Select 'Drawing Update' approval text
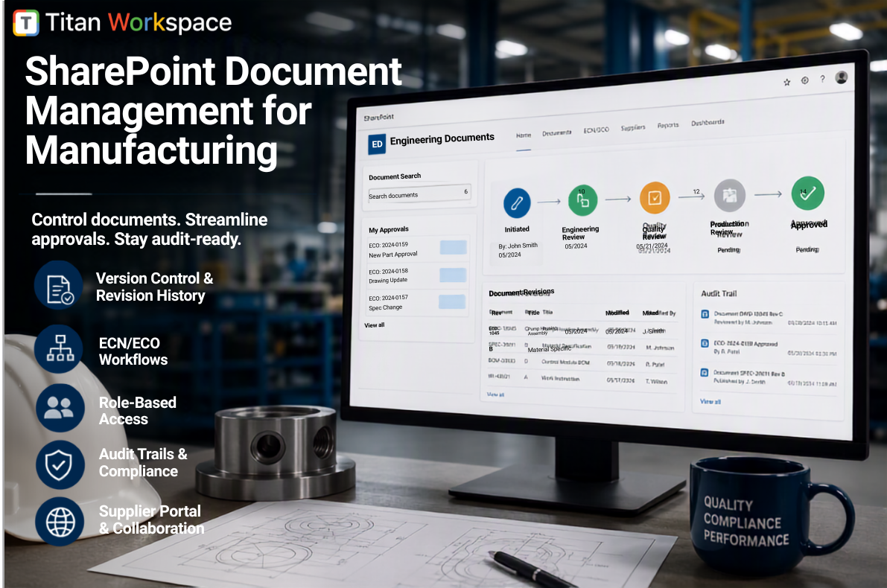Screen dimensions: 887x588 (x=388, y=281)
